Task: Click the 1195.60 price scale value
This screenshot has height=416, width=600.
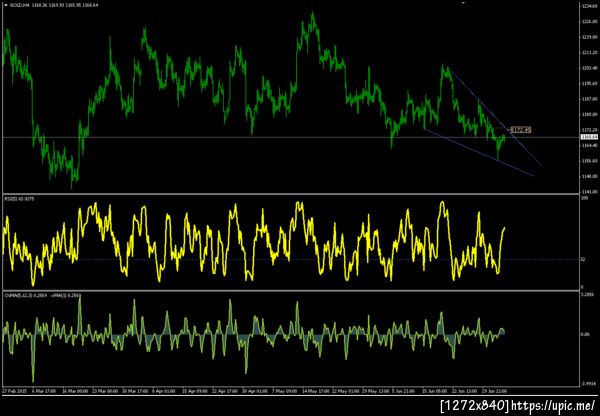Action: tap(589, 83)
